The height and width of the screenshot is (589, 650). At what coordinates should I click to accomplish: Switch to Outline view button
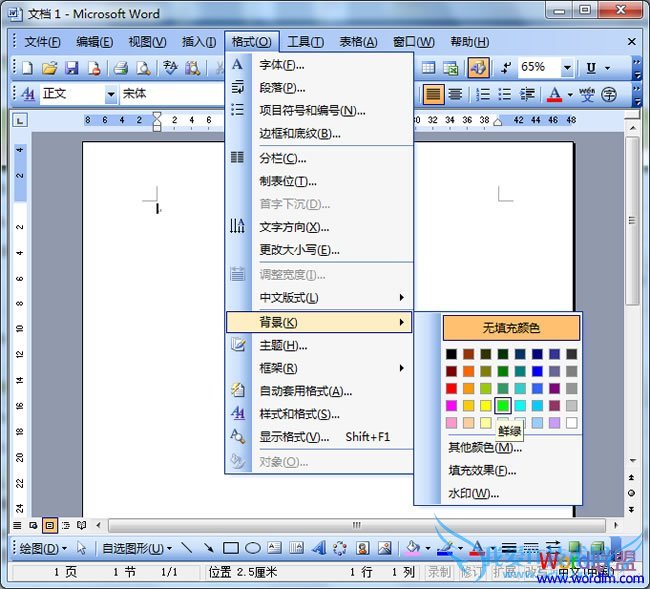[66, 526]
